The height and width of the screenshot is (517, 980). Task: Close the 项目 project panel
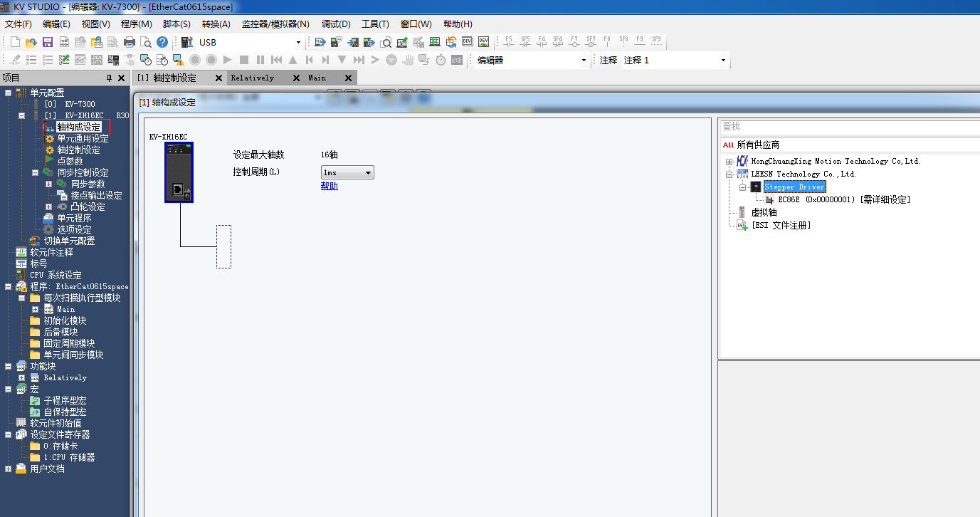click(121, 78)
